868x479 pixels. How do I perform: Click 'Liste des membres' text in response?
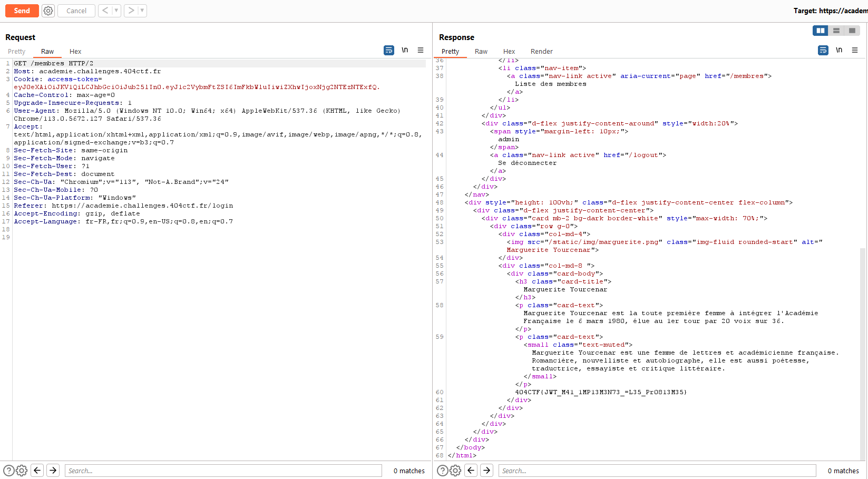coord(550,84)
